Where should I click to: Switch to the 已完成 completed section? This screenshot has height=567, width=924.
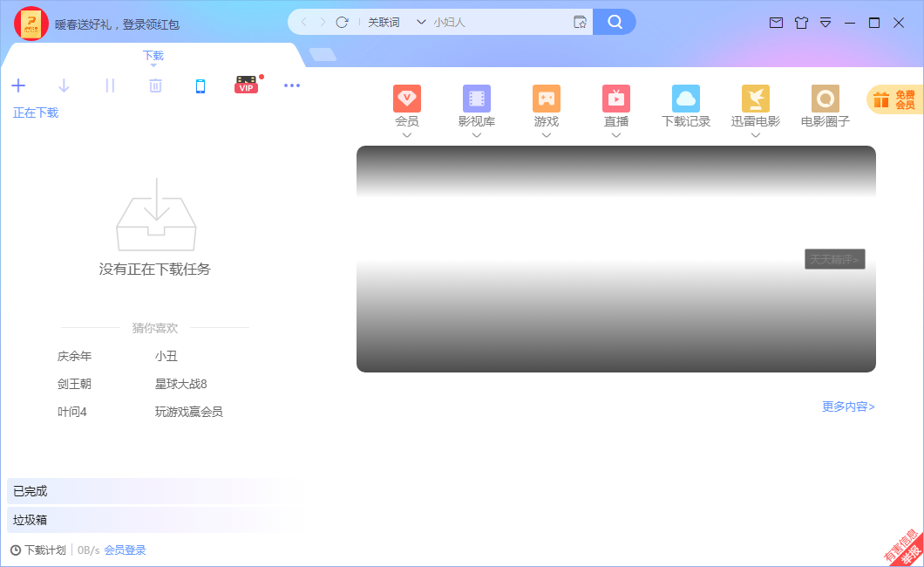[x=31, y=491]
